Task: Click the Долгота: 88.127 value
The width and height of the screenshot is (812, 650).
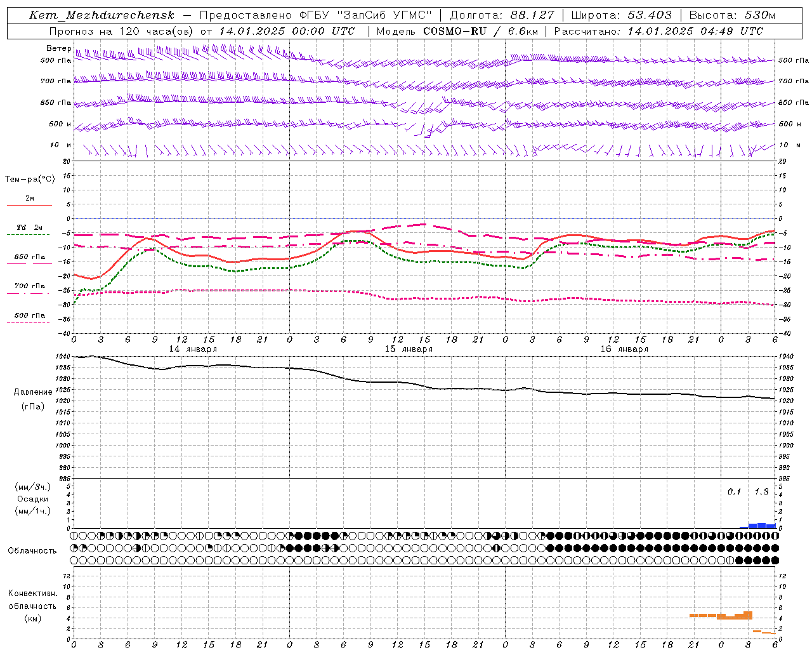Action: tap(502, 15)
